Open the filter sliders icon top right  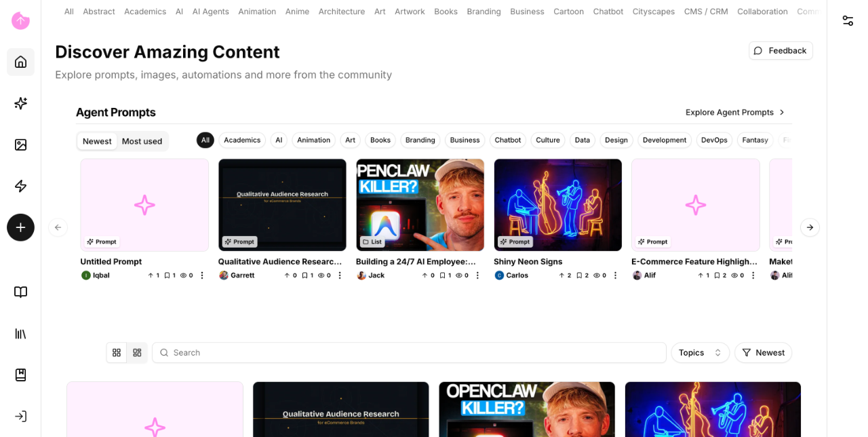coord(848,20)
